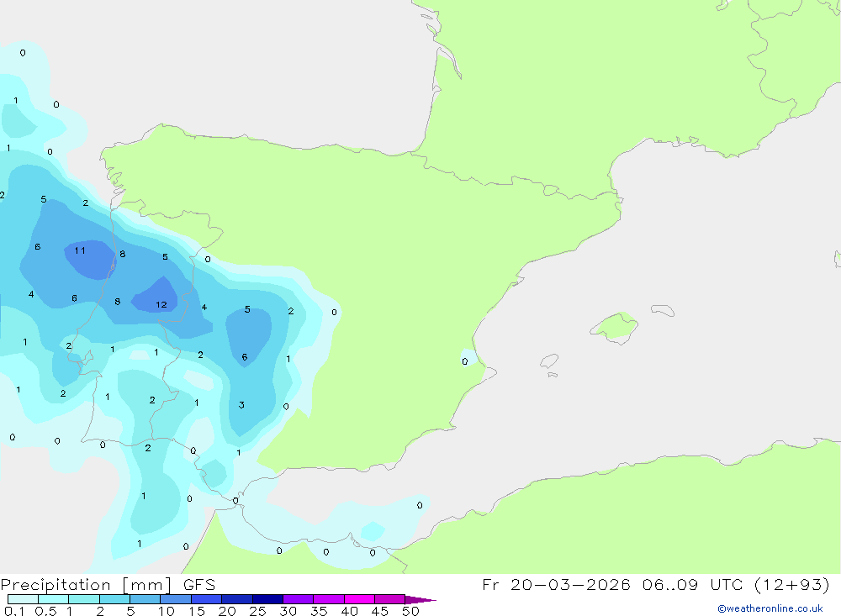Click the island of Ibiza on the map
Screen dimensions: 841x616
click(549, 361)
